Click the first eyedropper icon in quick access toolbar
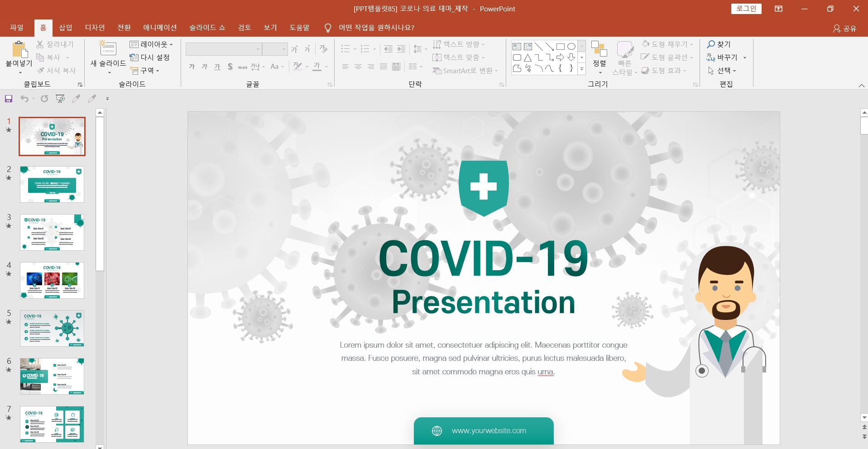 coord(76,99)
